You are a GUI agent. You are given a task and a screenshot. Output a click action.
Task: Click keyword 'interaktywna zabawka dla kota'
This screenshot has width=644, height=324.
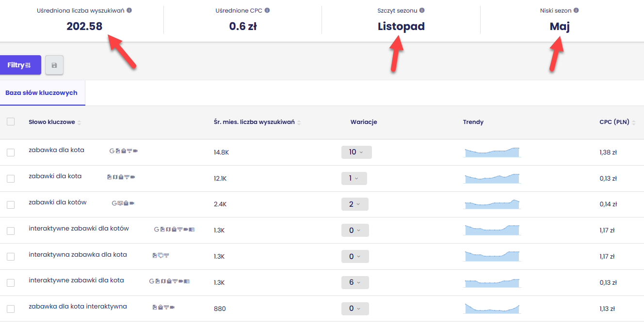tap(78, 254)
